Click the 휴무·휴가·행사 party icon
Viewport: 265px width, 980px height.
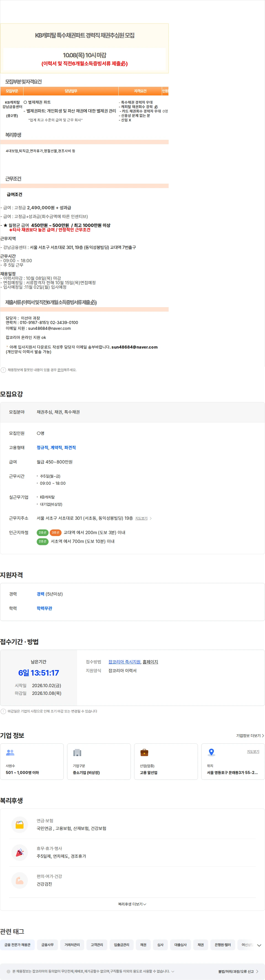point(19,853)
